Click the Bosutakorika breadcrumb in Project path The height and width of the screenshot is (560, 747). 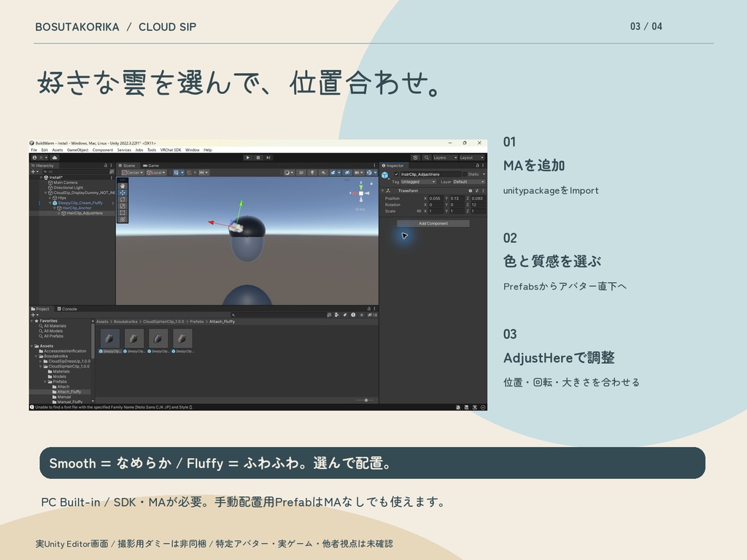click(x=125, y=322)
